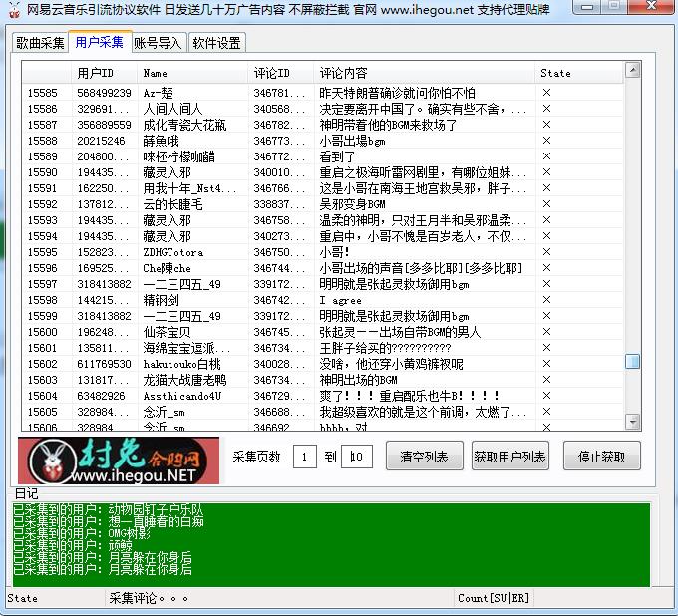Viewport: 678px width, 616px height.
Task: Click the X state icon in row 15596
Action: pos(546,268)
